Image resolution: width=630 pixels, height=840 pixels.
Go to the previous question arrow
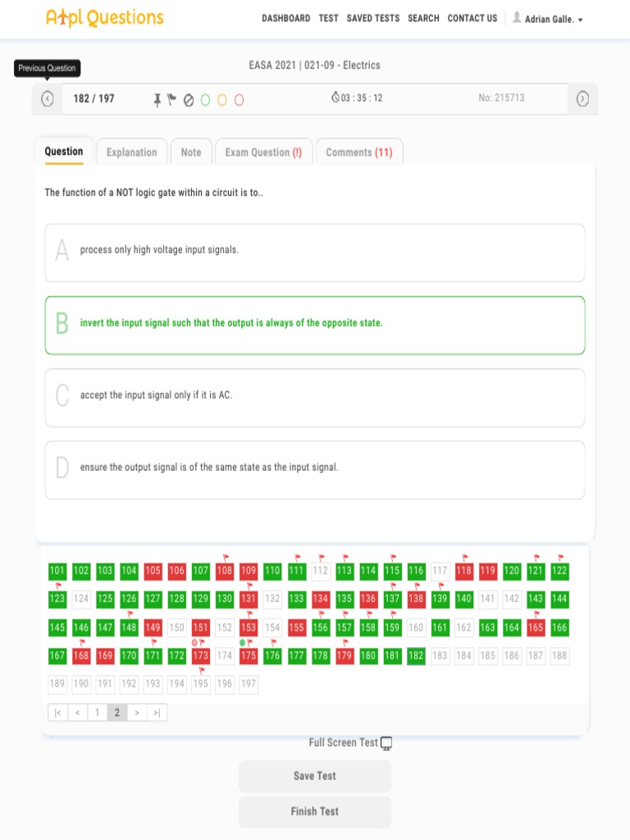coord(48,99)
